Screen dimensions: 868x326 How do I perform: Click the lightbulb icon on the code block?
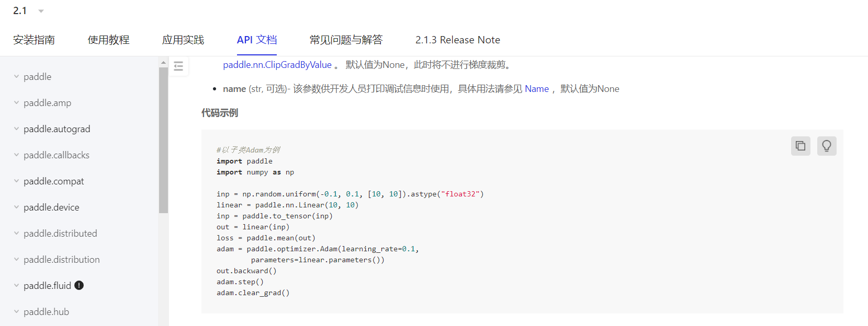827,146
